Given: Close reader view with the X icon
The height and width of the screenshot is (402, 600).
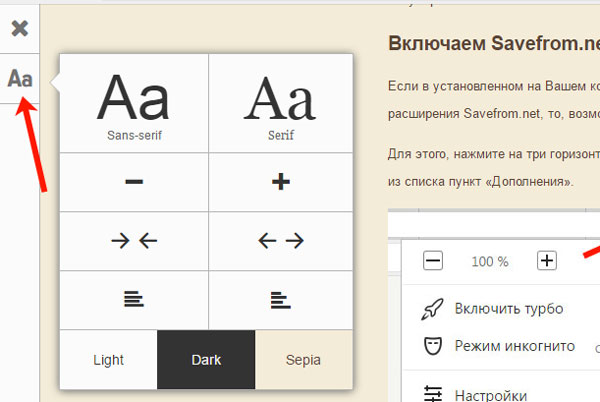Looking at the screenshot, I should tap(19, 28).
